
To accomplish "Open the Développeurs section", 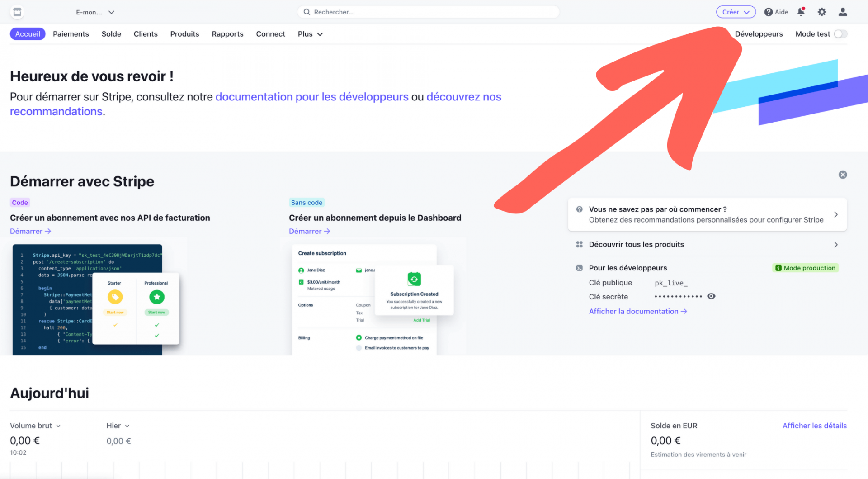I will point(759,34).
